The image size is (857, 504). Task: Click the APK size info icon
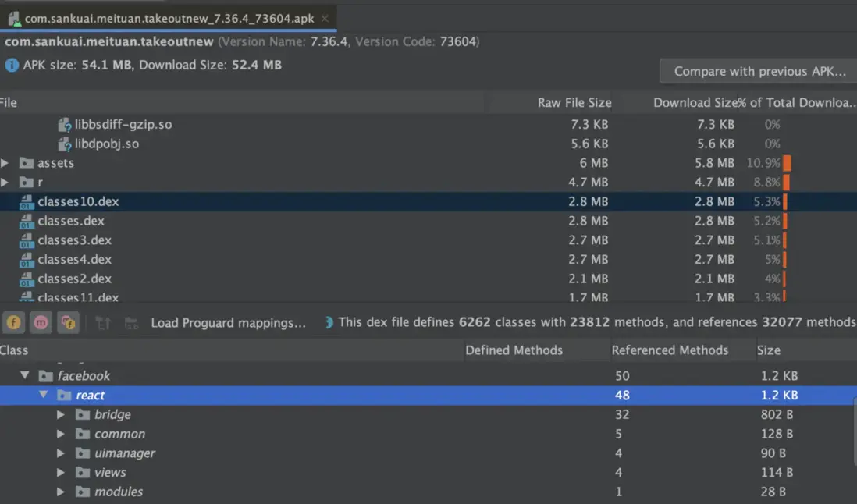coord(12,66)
